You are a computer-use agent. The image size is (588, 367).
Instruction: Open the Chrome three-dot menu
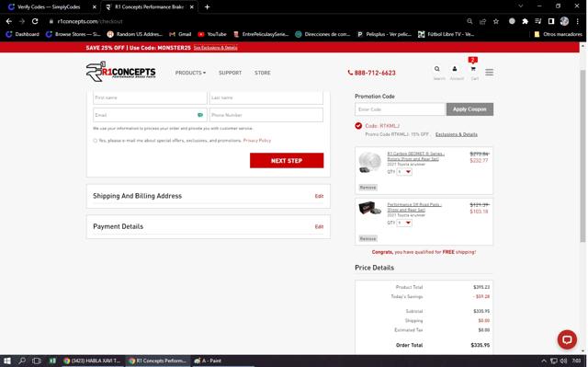[x=578, y=21]
